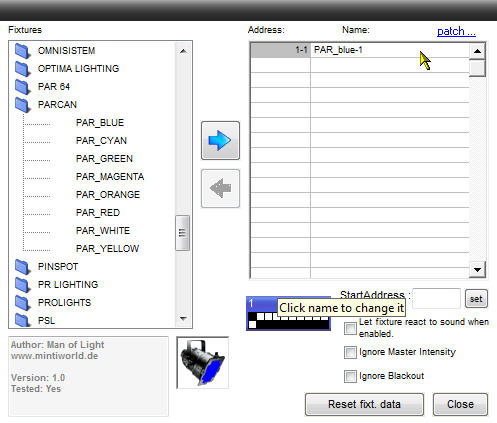497x423 pixels.
Task: Click the gray left arrow remove button
Action: [x=220, y=188]
